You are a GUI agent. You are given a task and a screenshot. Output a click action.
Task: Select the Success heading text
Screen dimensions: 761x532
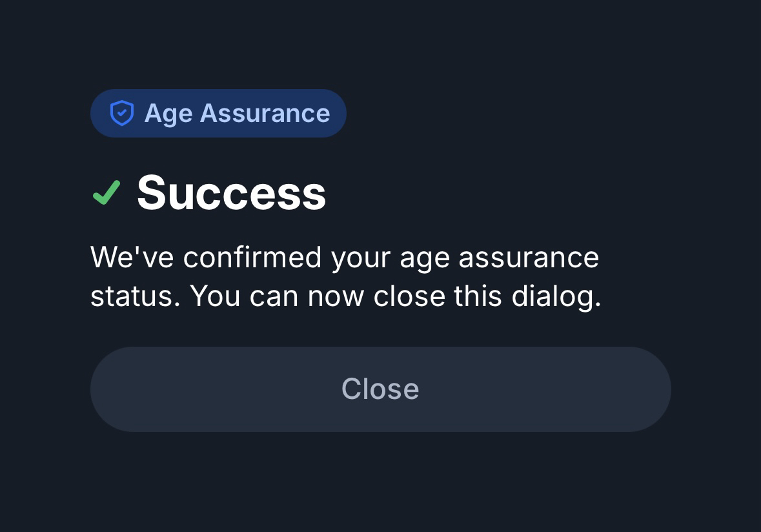[231, 192]
